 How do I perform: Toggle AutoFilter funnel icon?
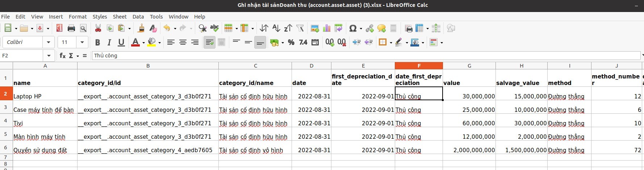[300, 28]
